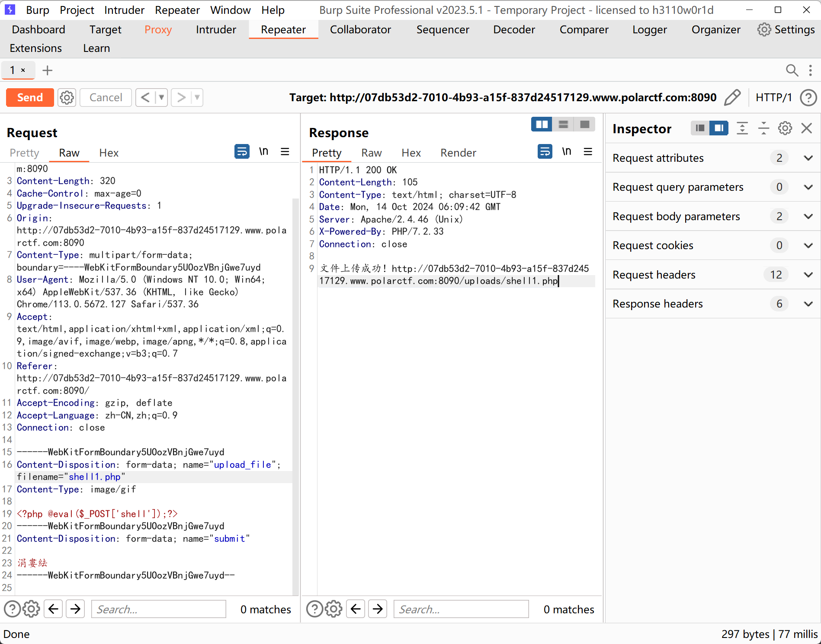Open Request panel hamburger menu
This screenshot has height=644, width=821.
click(x=285, y=151)
